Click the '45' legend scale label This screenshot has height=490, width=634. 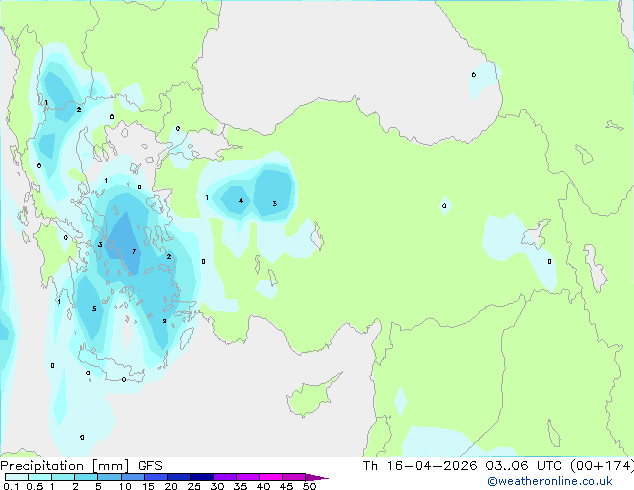[x=287, y=486]
